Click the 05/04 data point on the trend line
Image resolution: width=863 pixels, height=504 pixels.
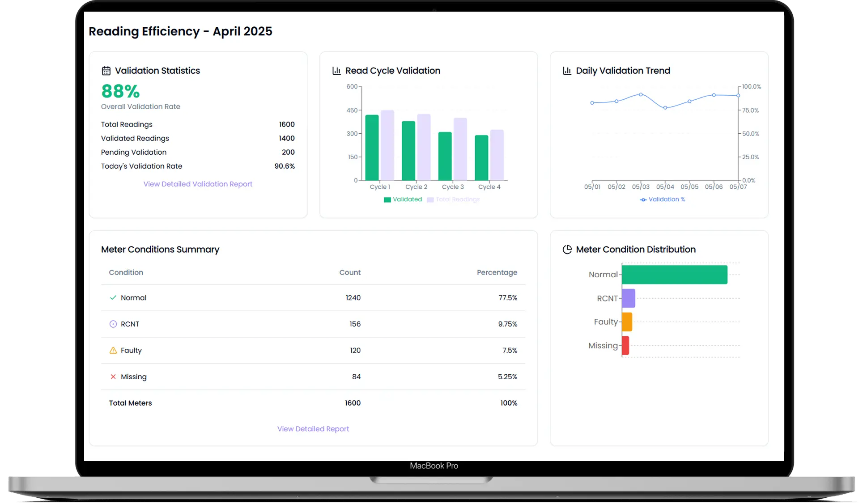coord(665,107)
